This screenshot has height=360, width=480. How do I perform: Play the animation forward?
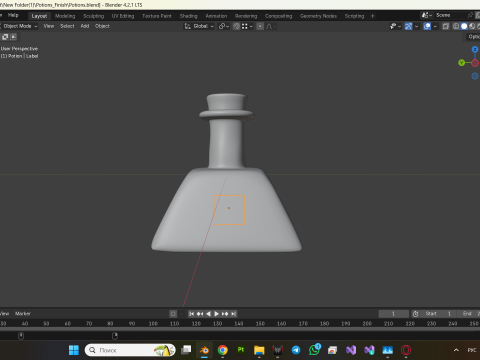(217, 314)
